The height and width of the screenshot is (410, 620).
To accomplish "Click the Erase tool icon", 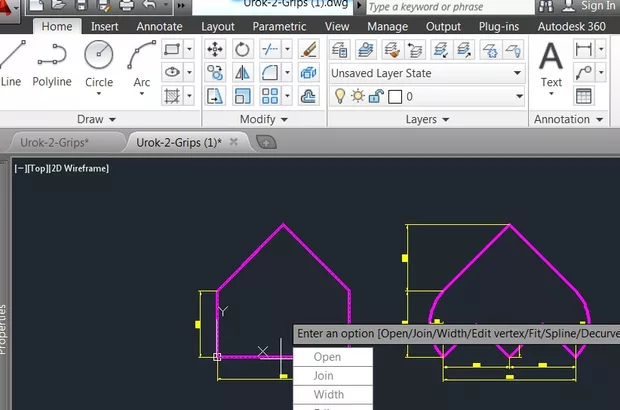I will [x=309, y=49].
